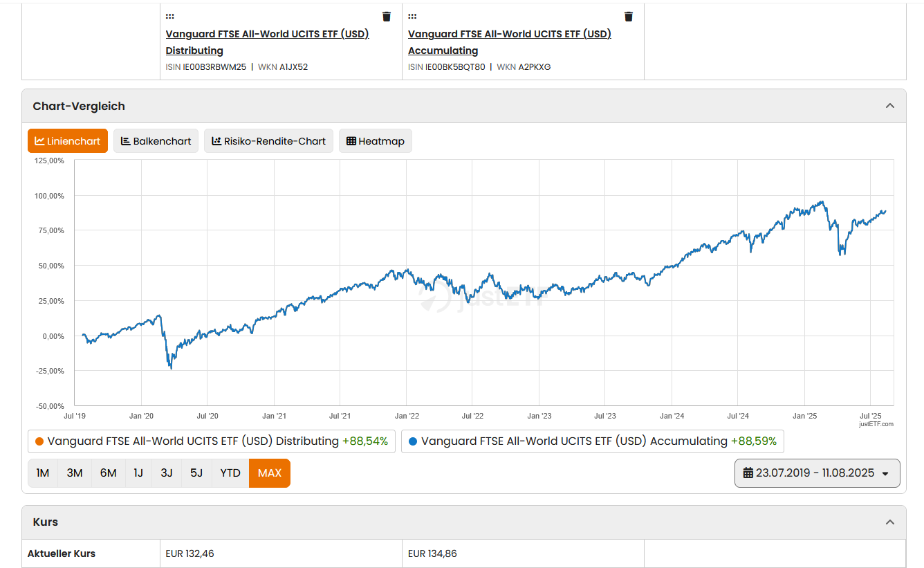Set chart period to YTD

tap(230, 473)
